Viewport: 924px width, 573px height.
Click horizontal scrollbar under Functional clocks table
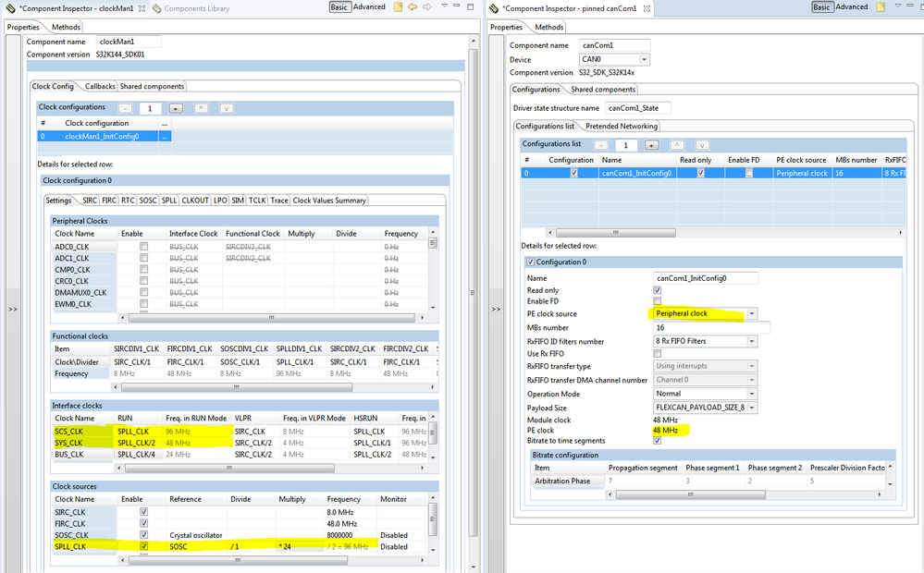(x=237, y=387)
